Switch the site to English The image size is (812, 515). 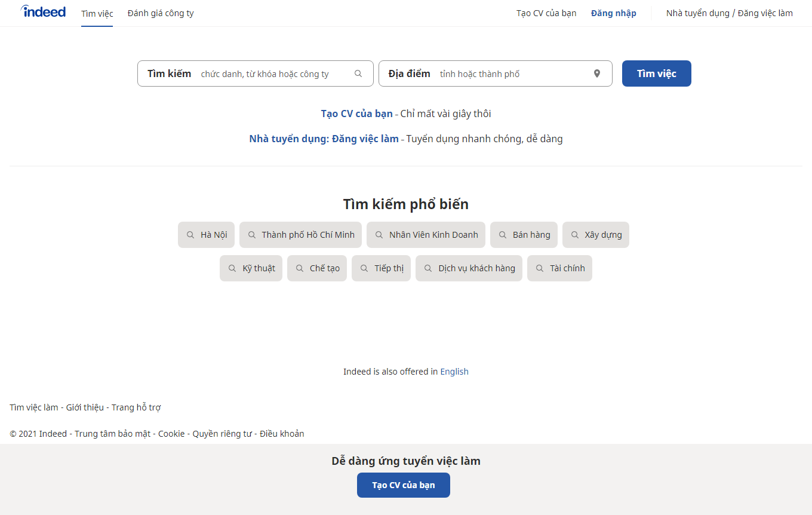454,371
